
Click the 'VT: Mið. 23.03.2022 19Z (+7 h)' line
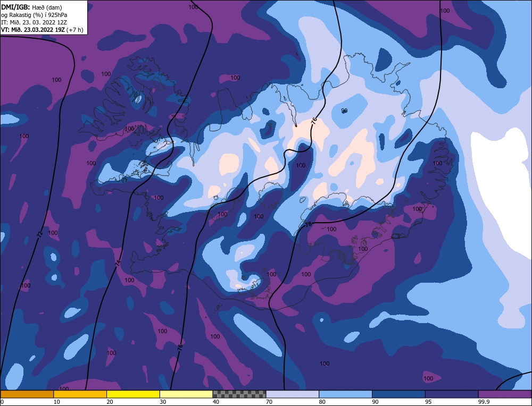42,30
